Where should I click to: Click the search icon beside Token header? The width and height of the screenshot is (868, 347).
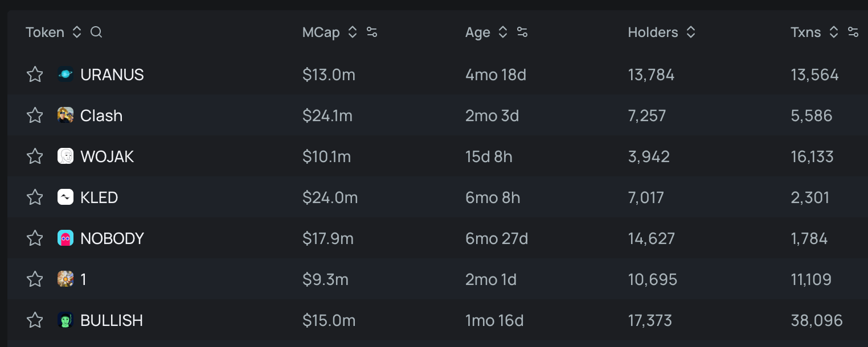coord(96,32)
